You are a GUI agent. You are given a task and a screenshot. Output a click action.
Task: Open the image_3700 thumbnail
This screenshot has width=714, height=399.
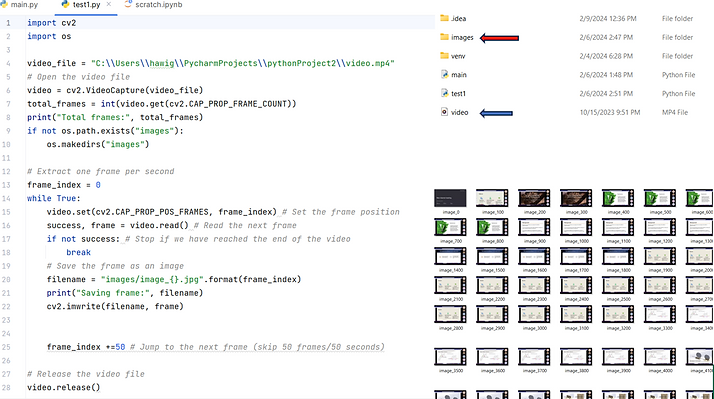(534, 357)
